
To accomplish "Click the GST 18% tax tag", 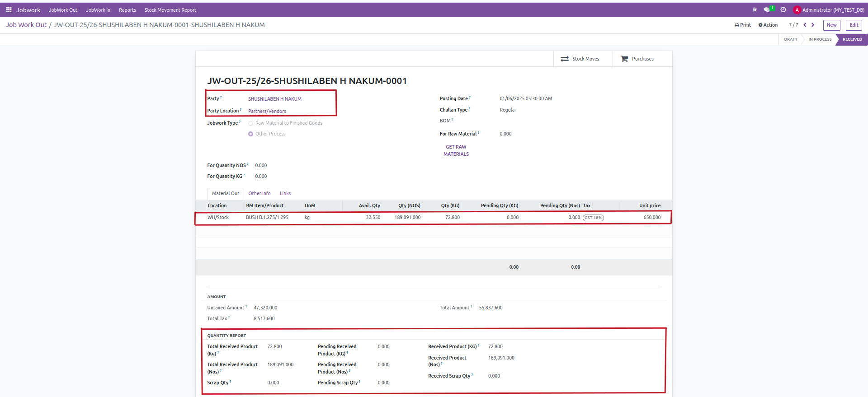I will 593,218.
